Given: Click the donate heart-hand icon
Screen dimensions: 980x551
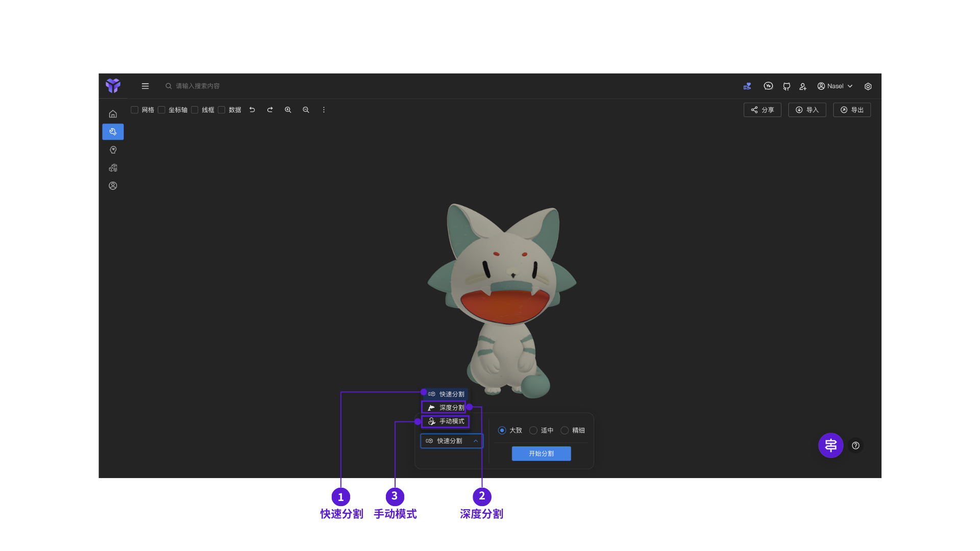Looking at the screenshot, I should click(x=747, y=86).
